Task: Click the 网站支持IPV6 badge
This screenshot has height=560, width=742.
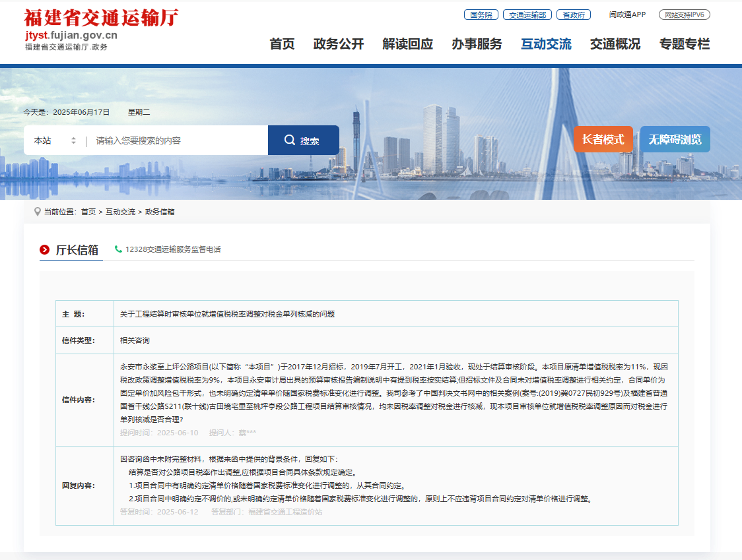Action: 684,14
